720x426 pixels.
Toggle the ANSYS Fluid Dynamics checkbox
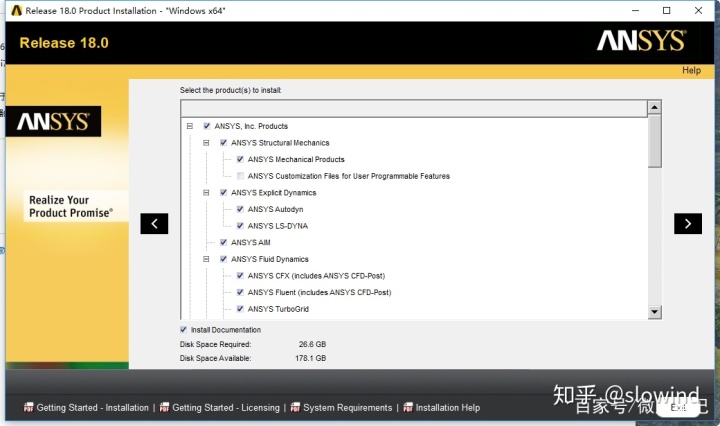pyautogui.click(x=224, y=259)
